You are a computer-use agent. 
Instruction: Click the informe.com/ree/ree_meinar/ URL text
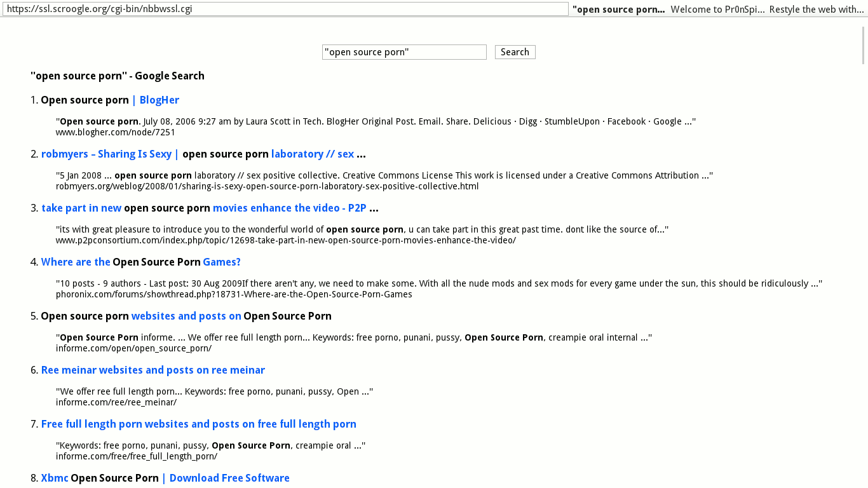point(116,402)
